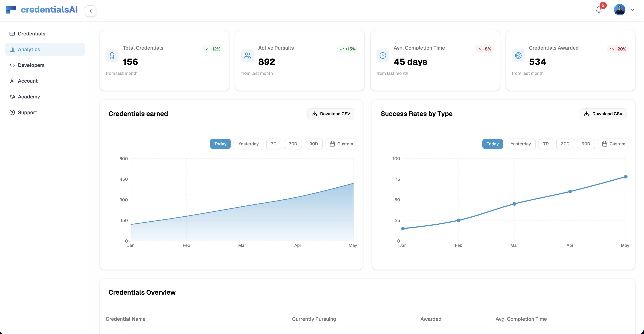Go to Account page
This screenshot has height=334, width=644.
click(45, 81)
